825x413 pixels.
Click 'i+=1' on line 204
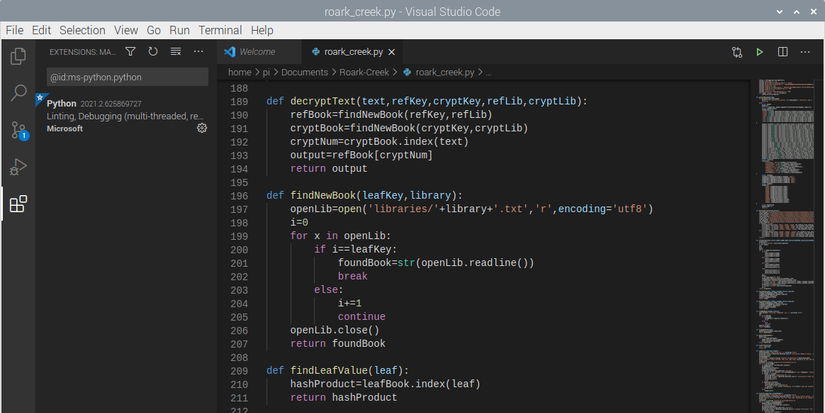tap(349, 304)
